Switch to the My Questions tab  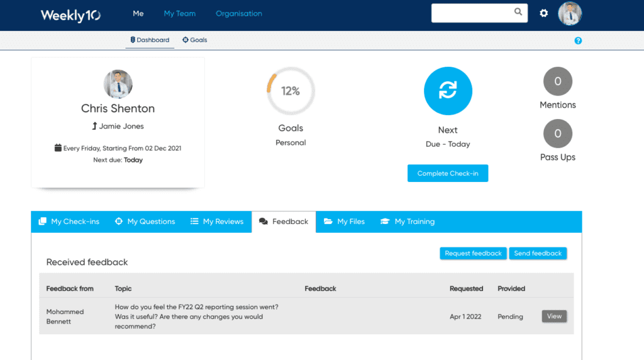[x=145, y=222]
